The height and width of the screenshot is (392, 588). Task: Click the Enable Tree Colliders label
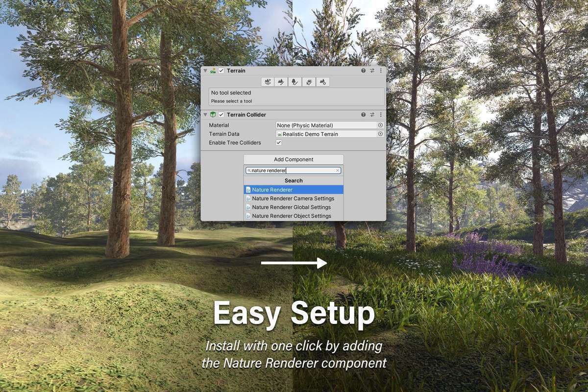[235, 143]
